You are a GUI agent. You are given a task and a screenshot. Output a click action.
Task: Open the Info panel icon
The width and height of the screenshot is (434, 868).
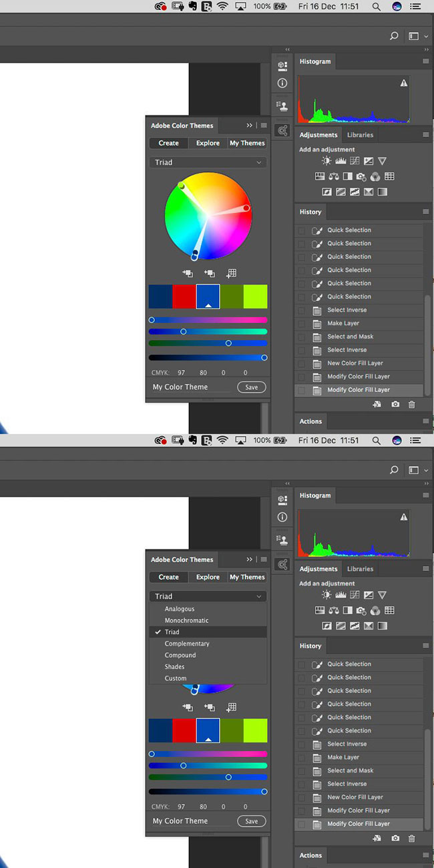[x=282, y=83]
